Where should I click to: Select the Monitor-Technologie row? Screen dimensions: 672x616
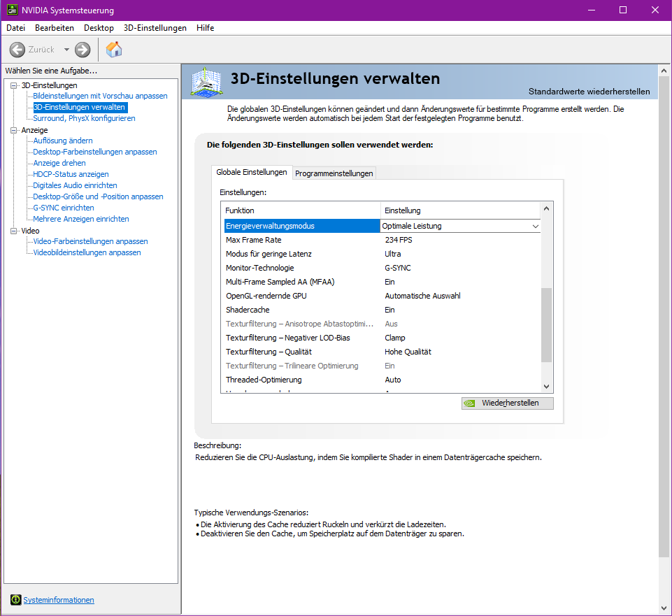383,268
